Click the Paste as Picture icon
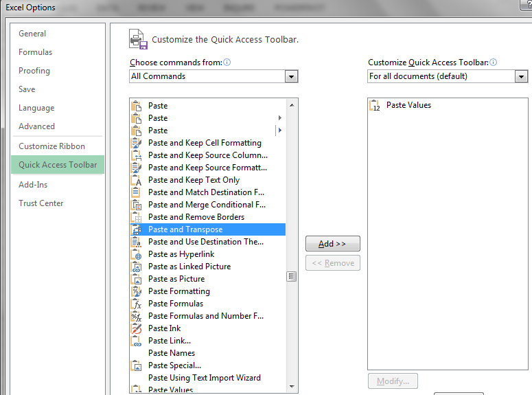This screenshot has width=532, height=395. coord(137,279)
